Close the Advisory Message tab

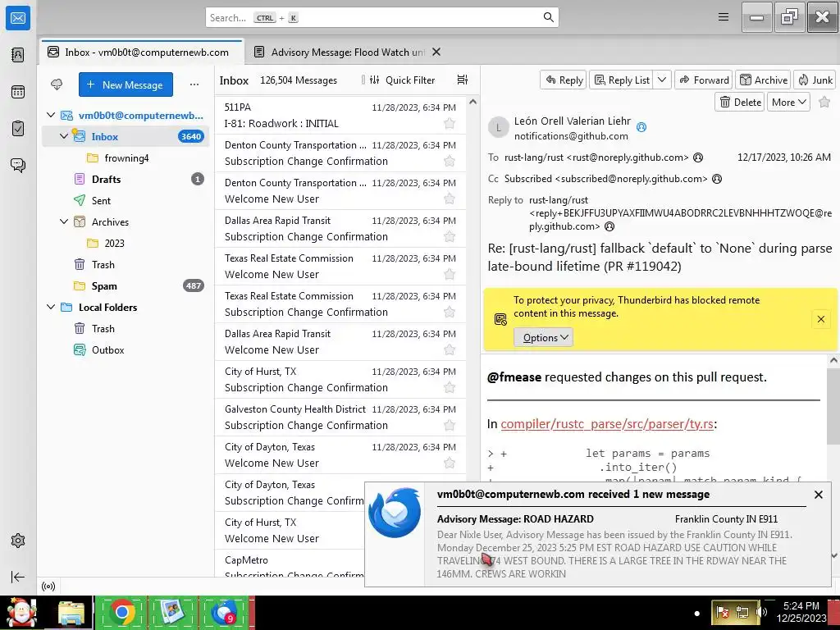click(436, 52)
